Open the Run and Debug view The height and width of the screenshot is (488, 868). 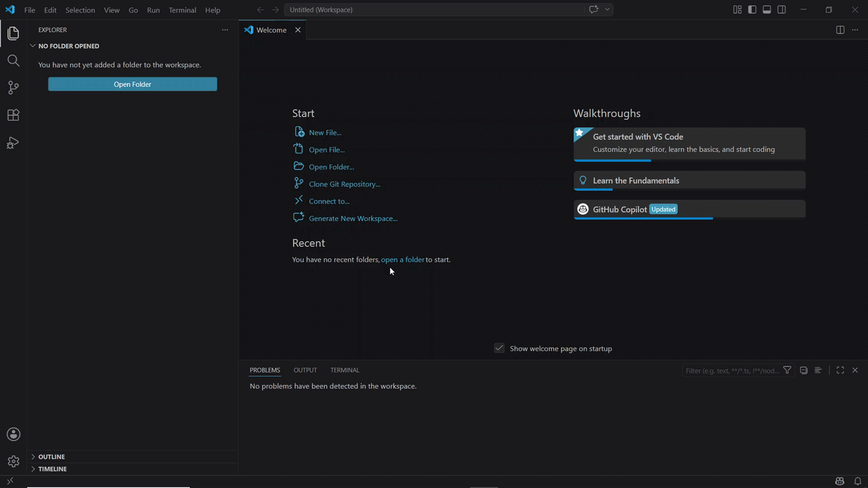13,143
